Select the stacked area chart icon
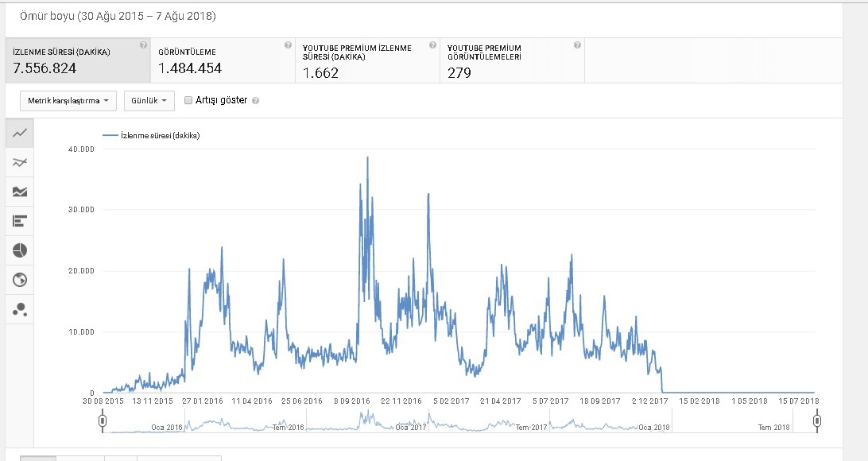 tap(20, 192)
